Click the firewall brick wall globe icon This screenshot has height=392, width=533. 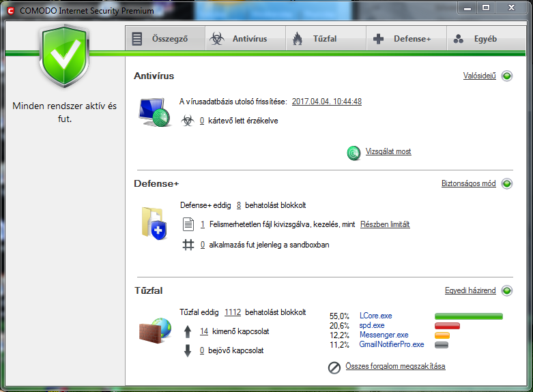tap(156, 331)
